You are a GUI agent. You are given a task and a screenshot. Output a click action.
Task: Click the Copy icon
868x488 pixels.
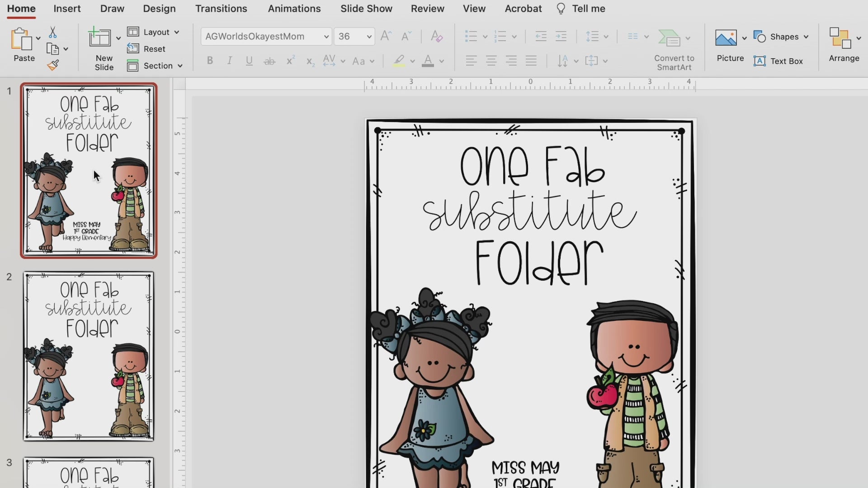click(53, 49)
